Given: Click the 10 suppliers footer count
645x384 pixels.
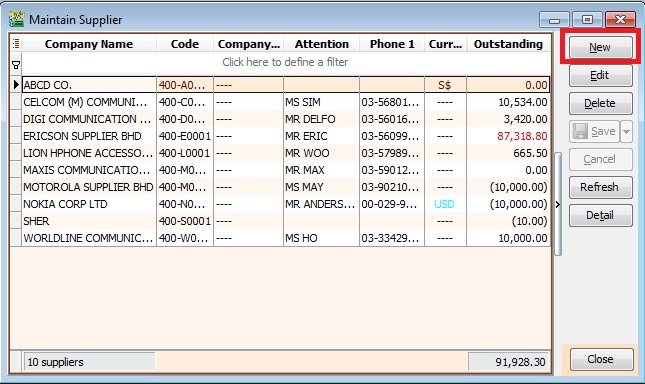Looking at the screenshot, I should (90, 362).
